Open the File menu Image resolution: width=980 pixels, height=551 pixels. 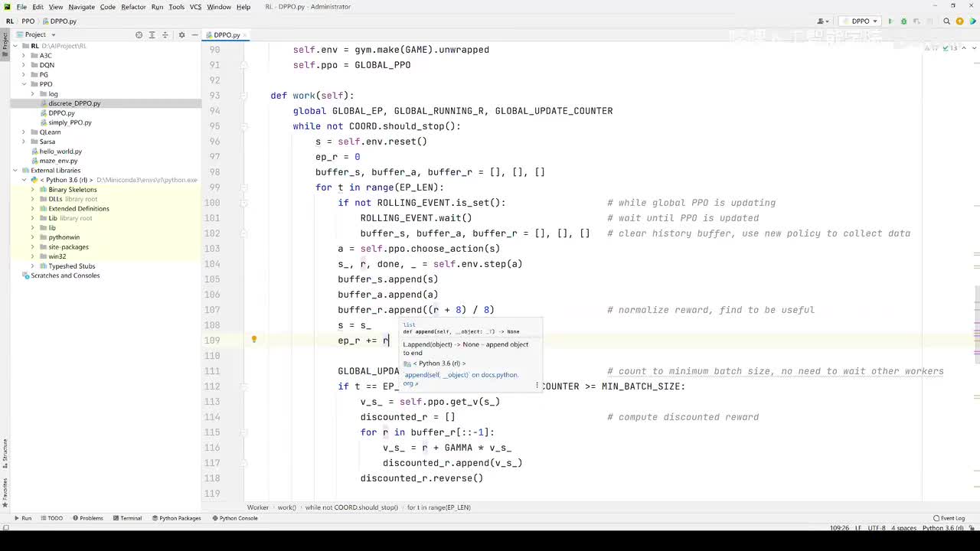(21, 7)
